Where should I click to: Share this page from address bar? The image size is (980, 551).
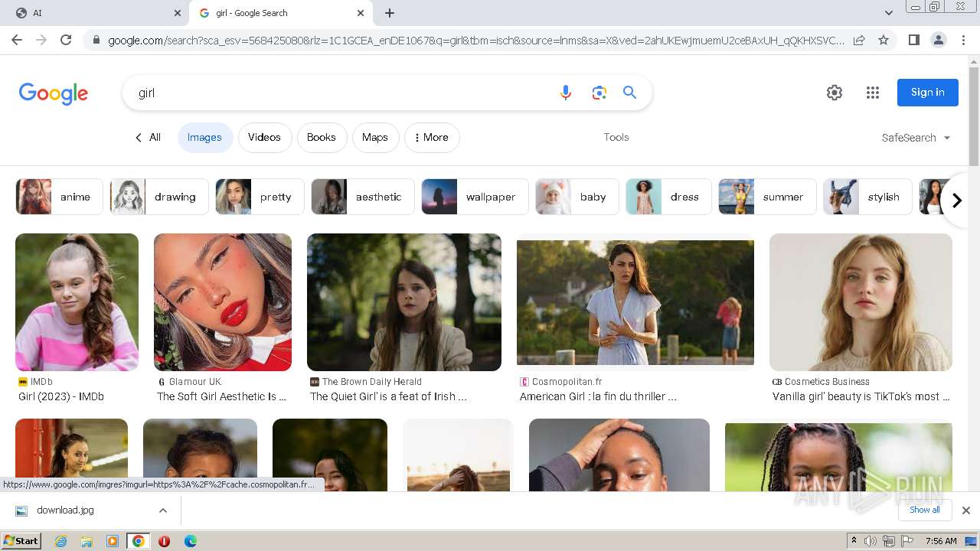coord(859,40)
